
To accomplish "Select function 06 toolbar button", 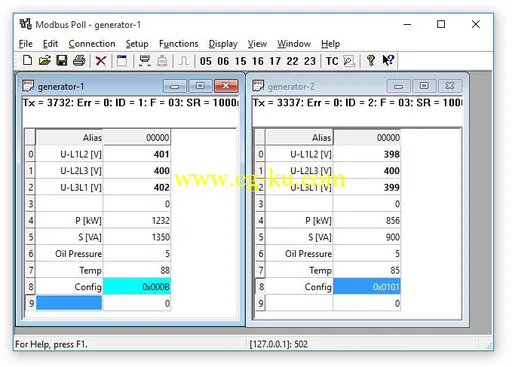I will [223, 61].
